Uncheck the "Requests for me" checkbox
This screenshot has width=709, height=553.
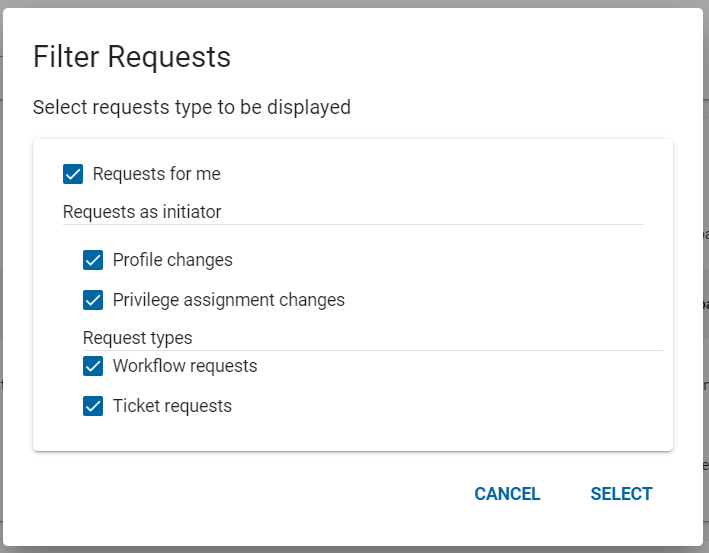(73, 174)
